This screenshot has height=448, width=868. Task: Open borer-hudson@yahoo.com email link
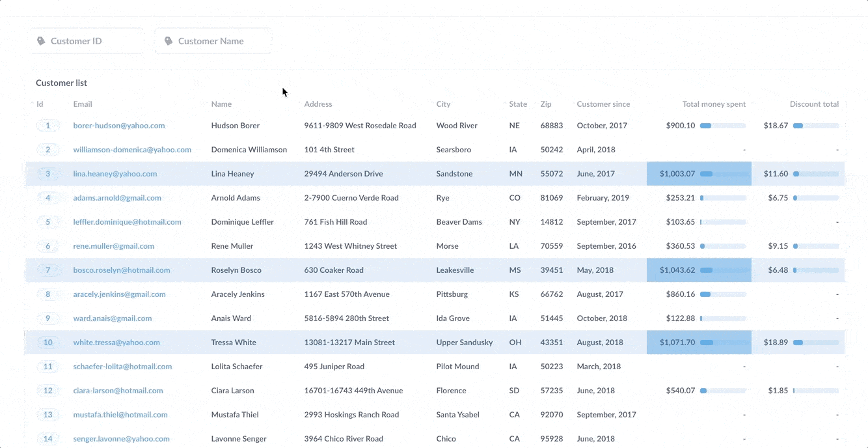click(x=118, y=125)
